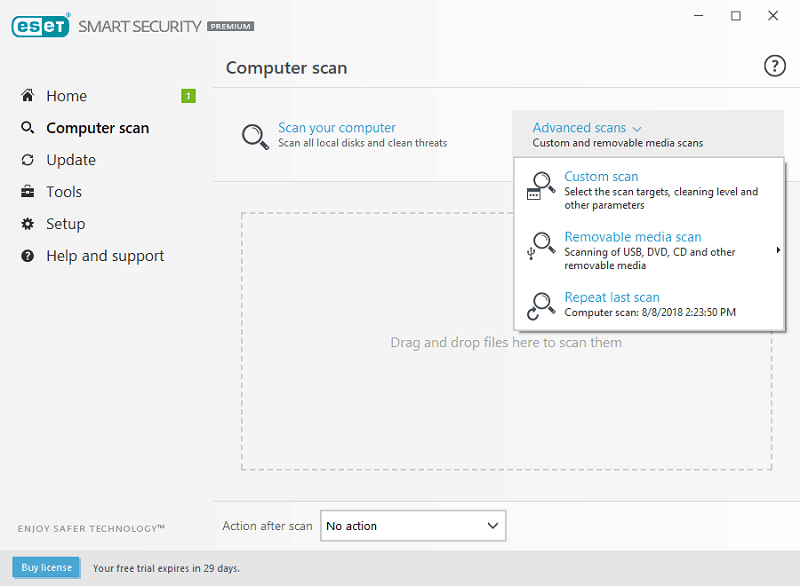Maximize the ESET window
This screenshot has height=586, width=800.
[736, 16]
